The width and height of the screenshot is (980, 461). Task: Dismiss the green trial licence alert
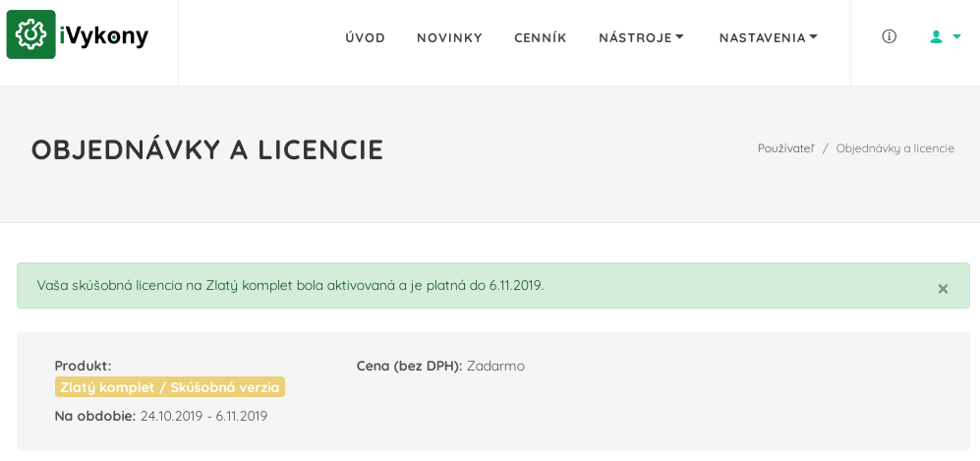(943, 289)
